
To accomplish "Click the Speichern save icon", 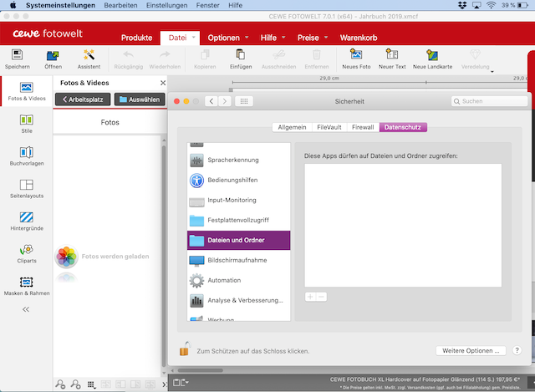I will click(17, 56).
